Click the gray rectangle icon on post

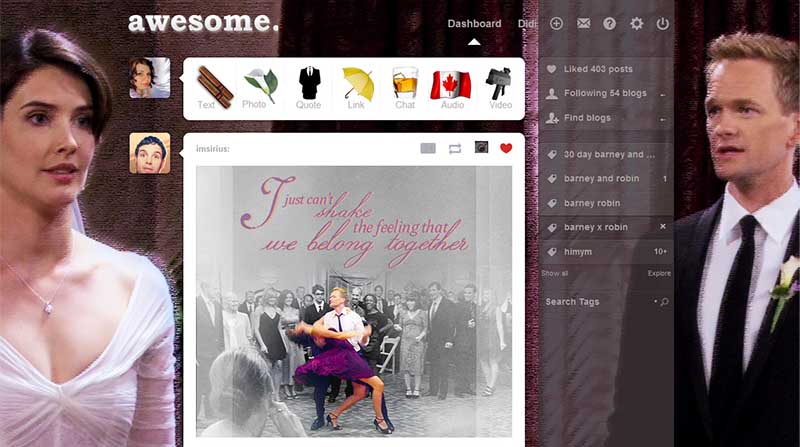coord(428,148)
